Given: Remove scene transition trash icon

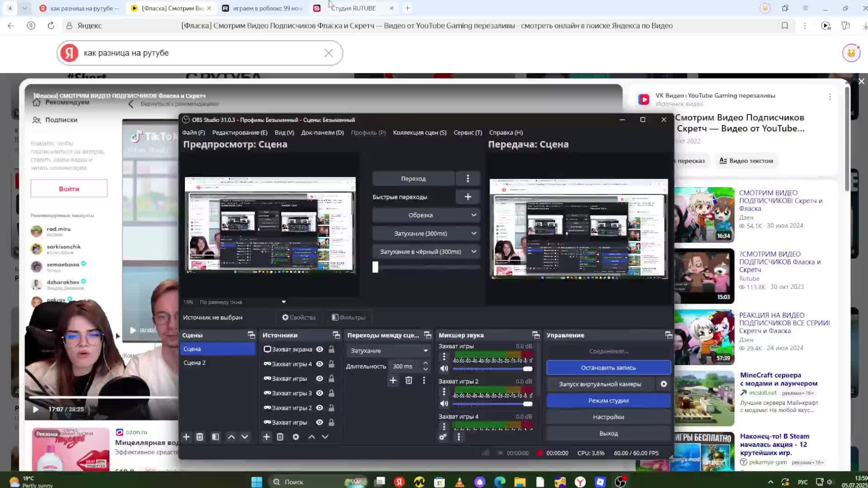Looking at the screenshot, I should click(x=409, y=380).
